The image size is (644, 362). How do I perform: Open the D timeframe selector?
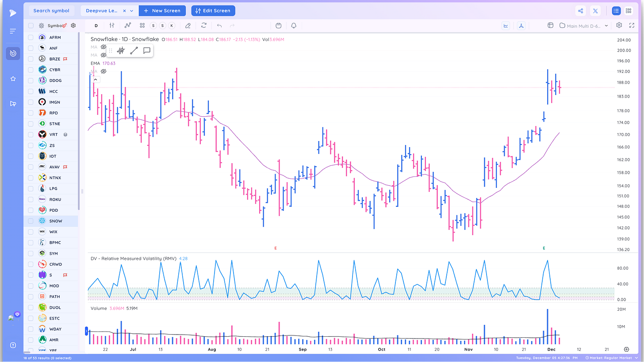coord(96,26)
